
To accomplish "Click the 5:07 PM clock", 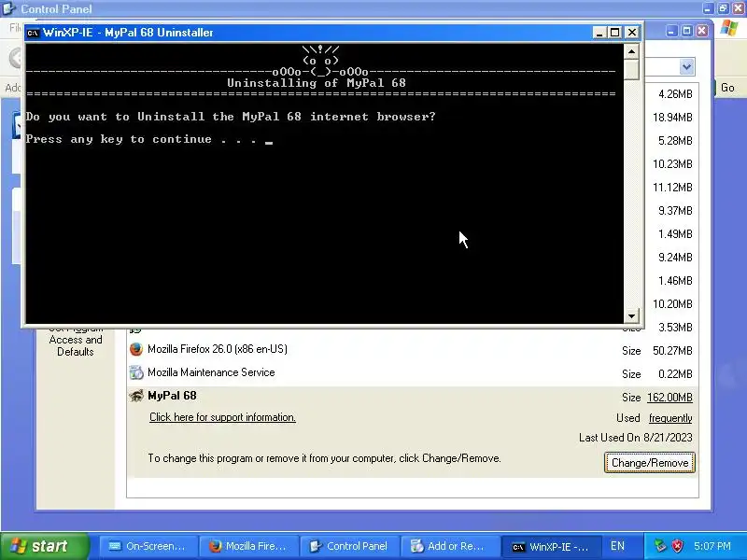I will 712,546.
